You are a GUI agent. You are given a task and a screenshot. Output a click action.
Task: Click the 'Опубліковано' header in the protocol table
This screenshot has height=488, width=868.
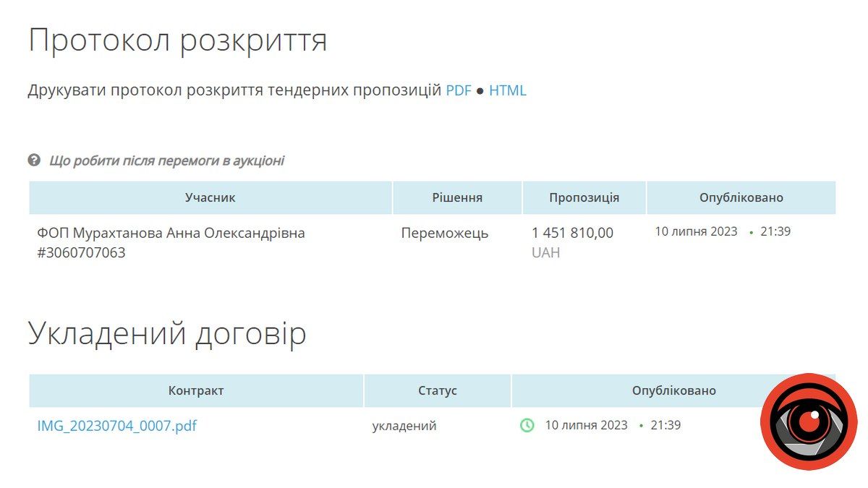740,197
